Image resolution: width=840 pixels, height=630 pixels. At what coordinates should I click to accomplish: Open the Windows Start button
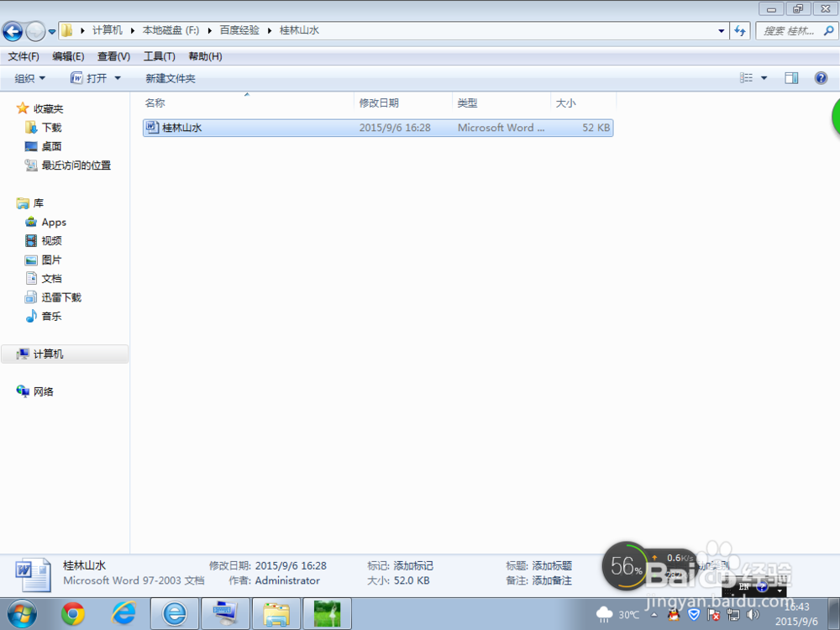point(23,614)
